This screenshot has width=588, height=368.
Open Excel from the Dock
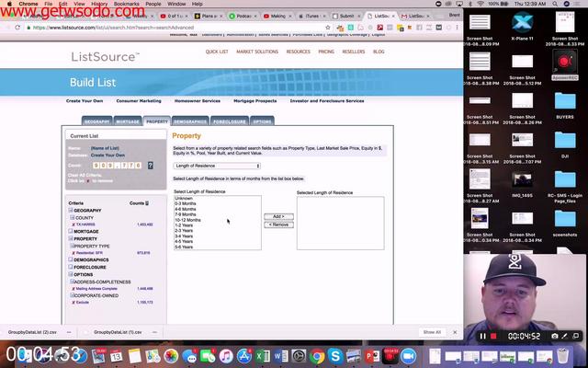click(263, 356)
